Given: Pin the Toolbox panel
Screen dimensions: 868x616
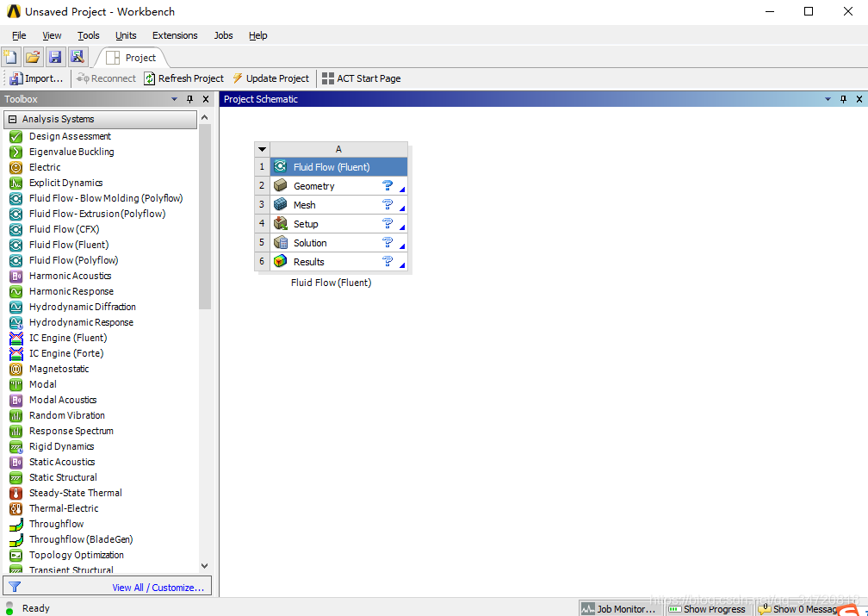Looking at the screenshot, I should (189, 99).
